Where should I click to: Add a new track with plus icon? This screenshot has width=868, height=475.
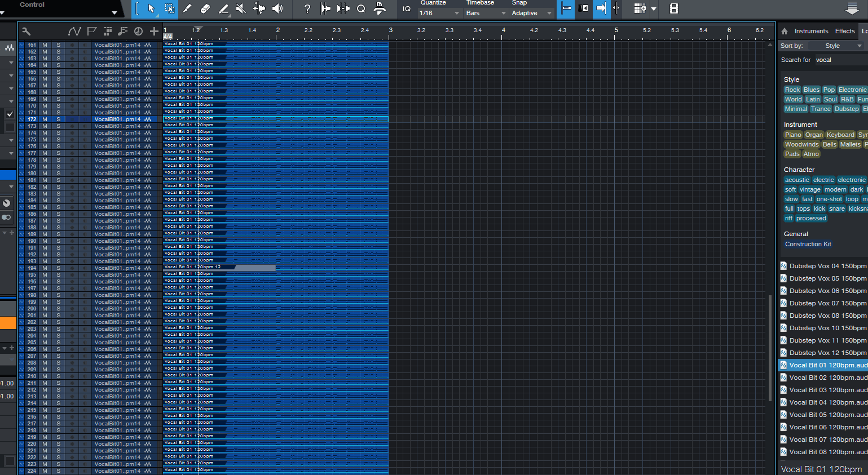point(154,32)
